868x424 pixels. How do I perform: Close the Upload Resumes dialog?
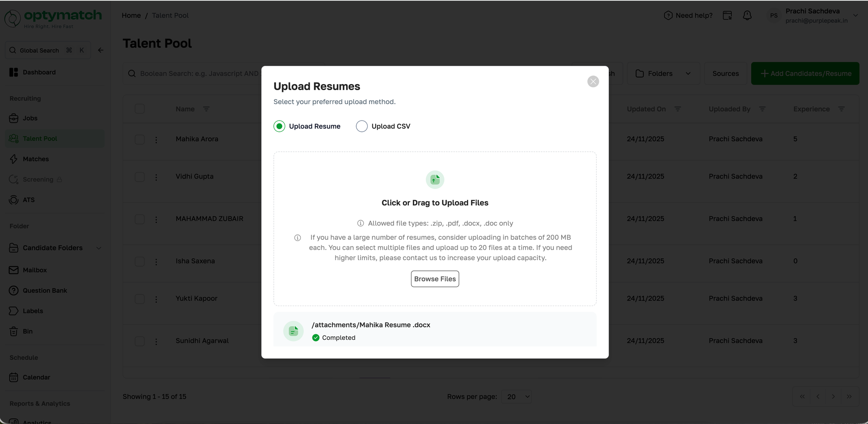pyautogui.click(x=593, y=82)
